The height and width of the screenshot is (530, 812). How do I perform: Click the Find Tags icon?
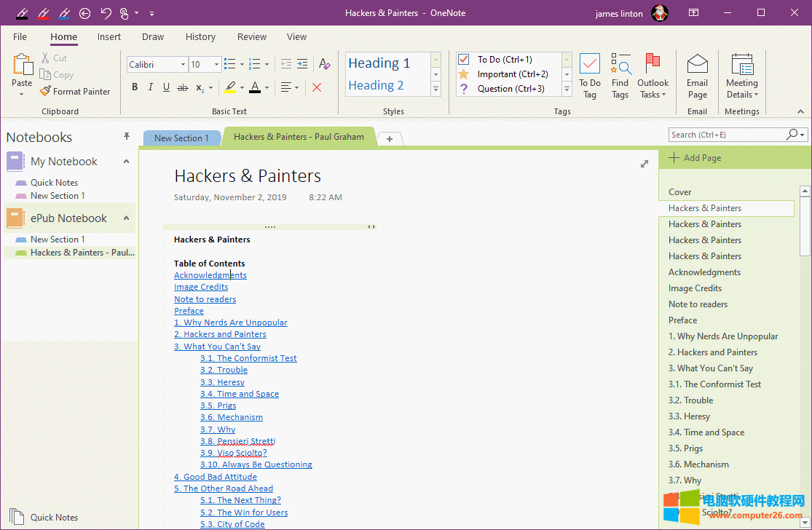620,66
